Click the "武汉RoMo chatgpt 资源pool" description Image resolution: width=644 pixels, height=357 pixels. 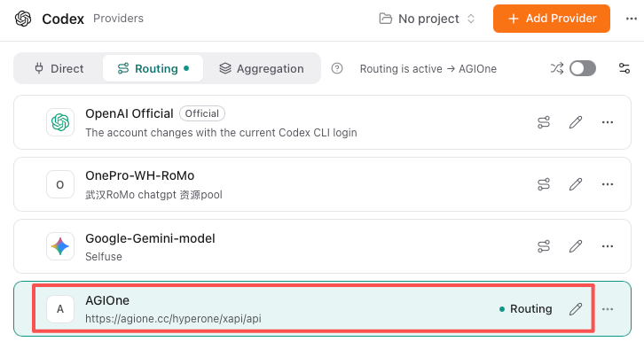click(153, 195)
